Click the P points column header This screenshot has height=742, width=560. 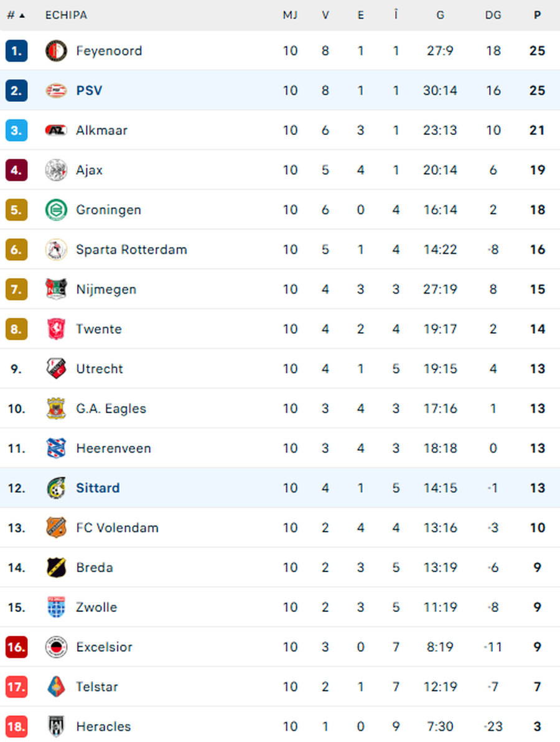(x=537, y=15)
